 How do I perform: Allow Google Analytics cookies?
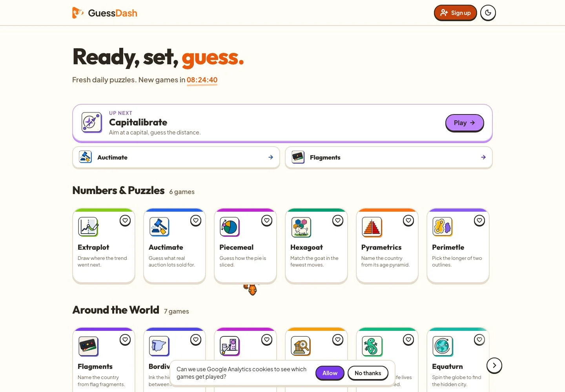pos(330,373)
